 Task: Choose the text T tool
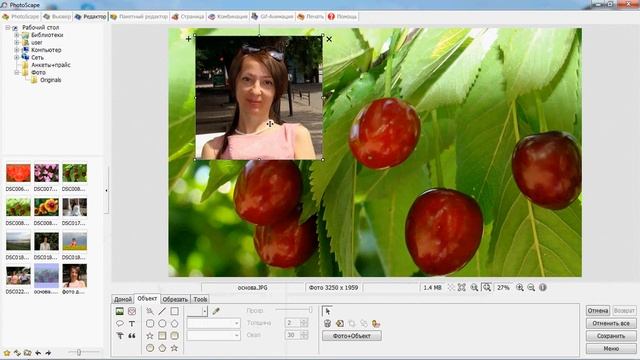tap(132, 324)
